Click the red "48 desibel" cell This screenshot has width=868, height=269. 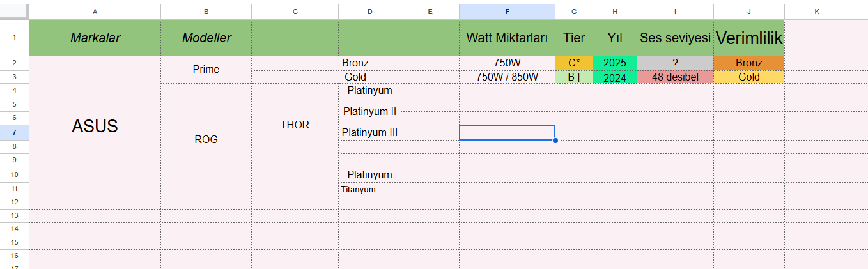[x=676, y=77]
